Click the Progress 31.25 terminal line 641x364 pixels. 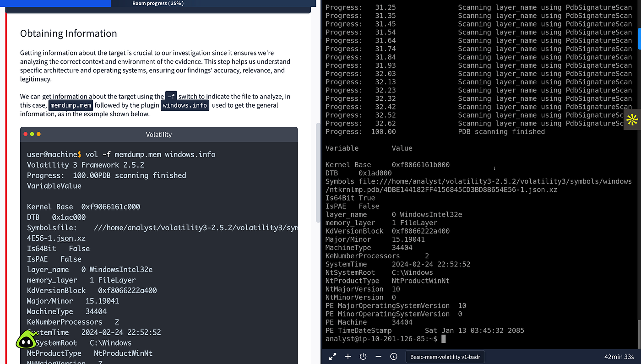pos(478,7)
